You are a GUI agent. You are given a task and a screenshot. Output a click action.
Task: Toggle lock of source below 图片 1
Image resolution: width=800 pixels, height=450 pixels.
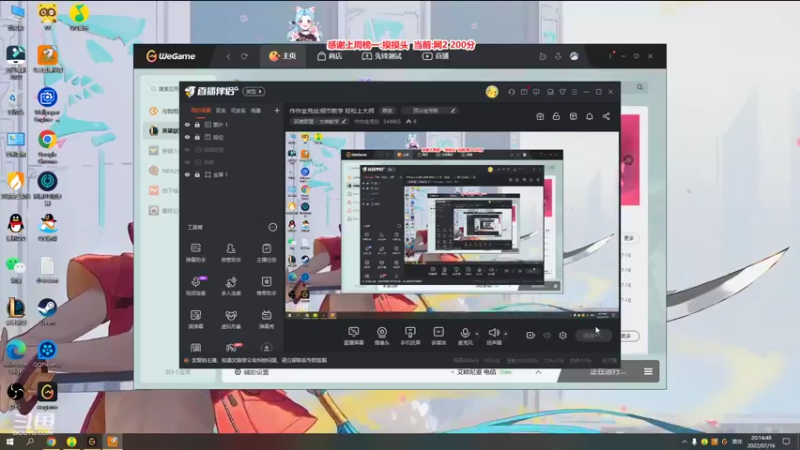[x=197, y=137]
